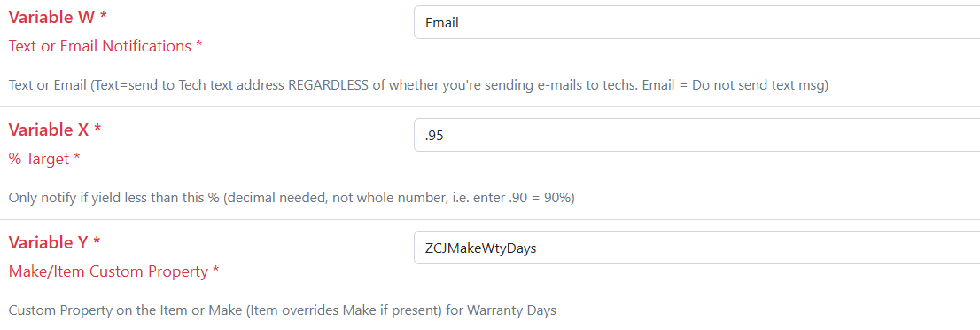Click the asterisk after % Target

pyautogui.click(x=76, y=157)
